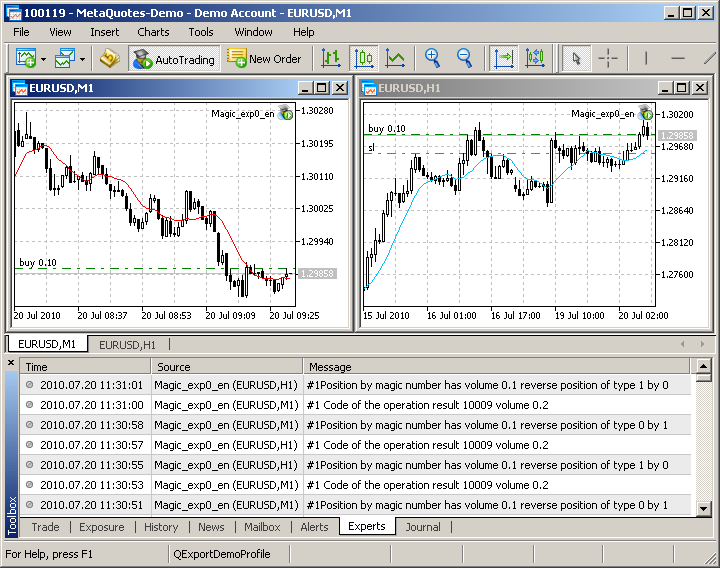Click the Source column header

tap(227, 367)
